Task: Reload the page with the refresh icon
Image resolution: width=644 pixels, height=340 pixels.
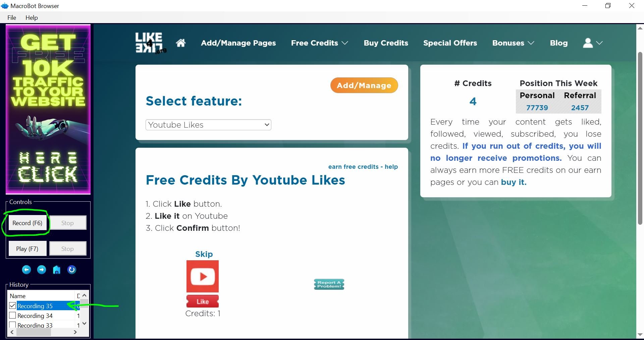Action: coord(72,270)
